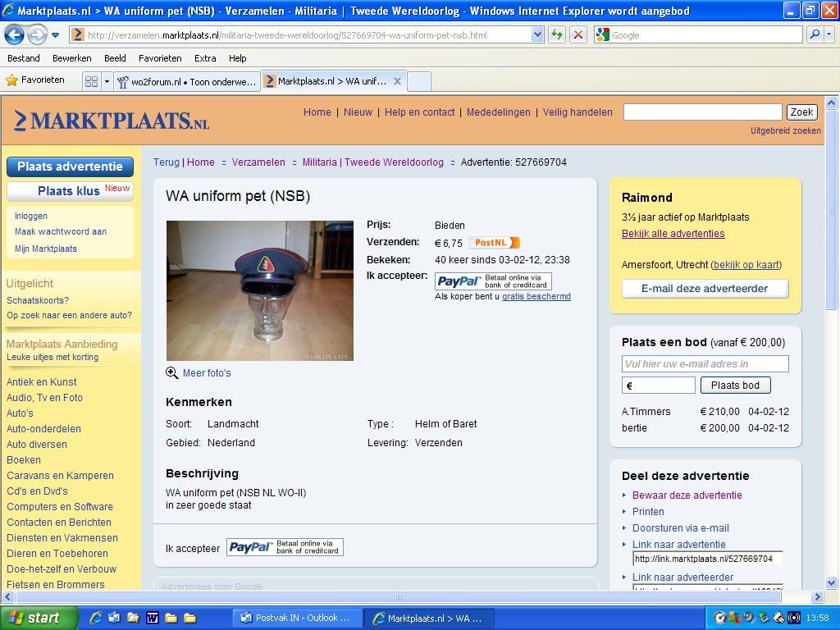The width and height of the screenshot is (840, 630).
Task: Open the search provider dropdown arrow
Action: pyautogui.click(x=829, y=34)
